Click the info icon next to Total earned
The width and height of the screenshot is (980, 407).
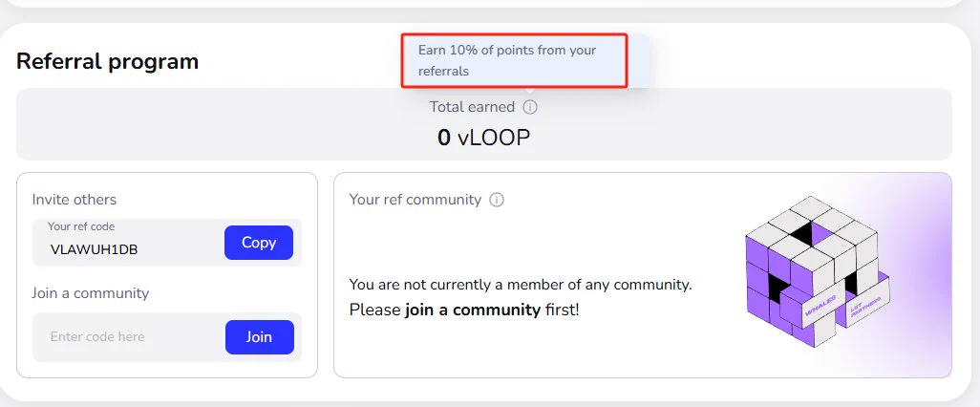(531, 108)
